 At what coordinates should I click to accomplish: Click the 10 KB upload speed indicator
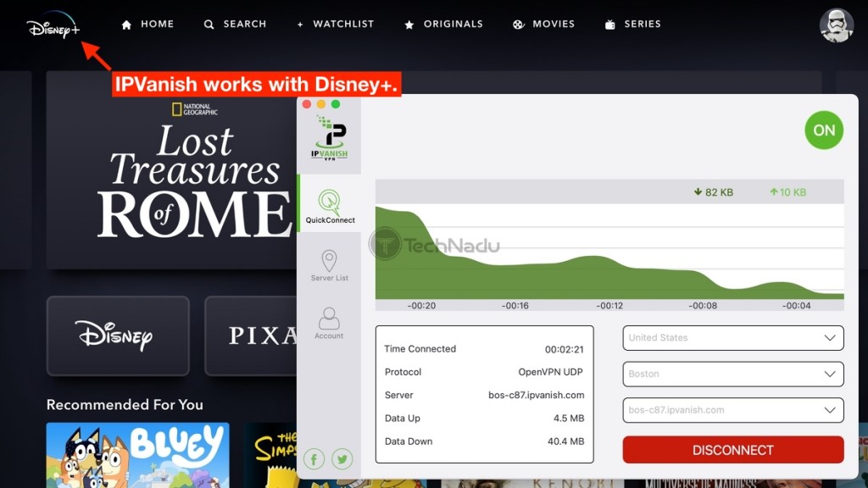click(787, 192)
